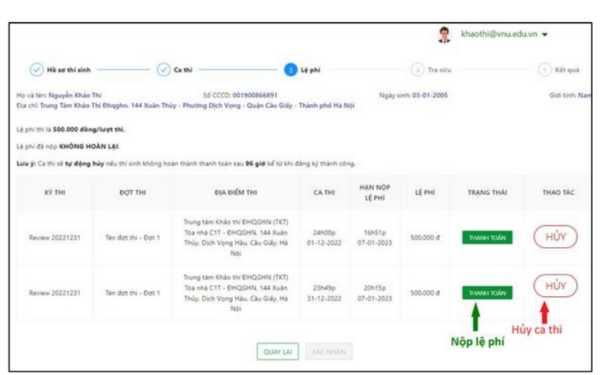Click the exam time cell 23h49p 31-12-2022

(324, 293)
